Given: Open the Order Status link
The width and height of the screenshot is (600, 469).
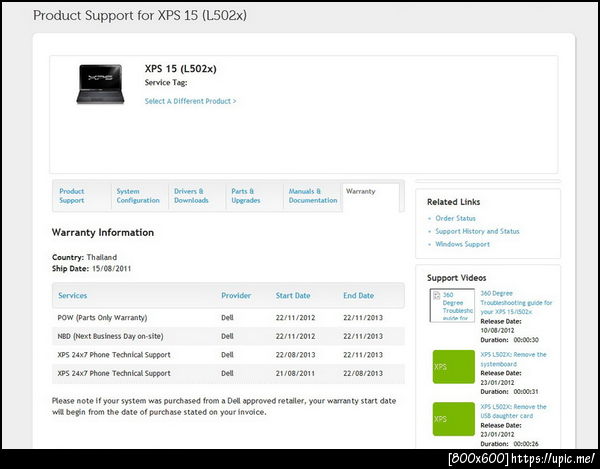Looking at the screenshot, I should (455, 218).
